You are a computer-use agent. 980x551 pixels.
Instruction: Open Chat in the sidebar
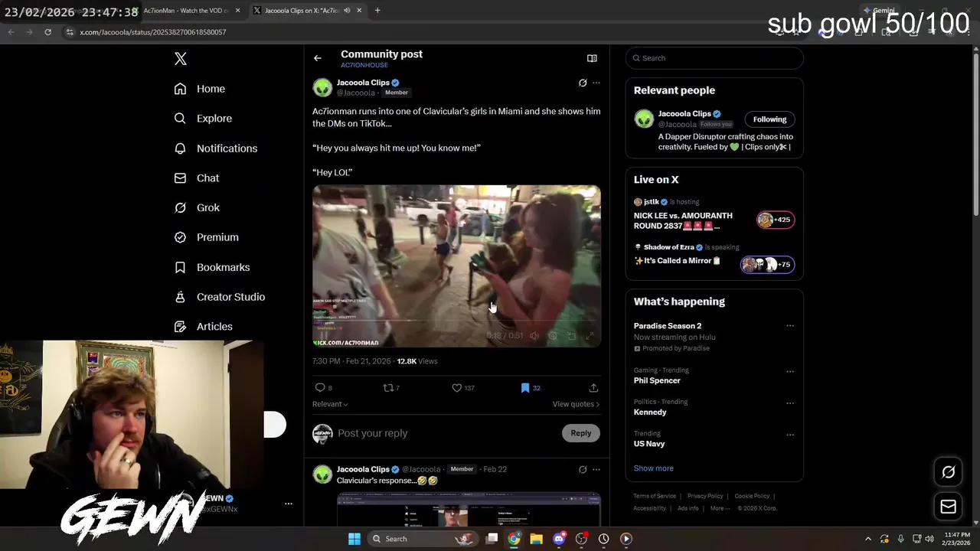196,178
